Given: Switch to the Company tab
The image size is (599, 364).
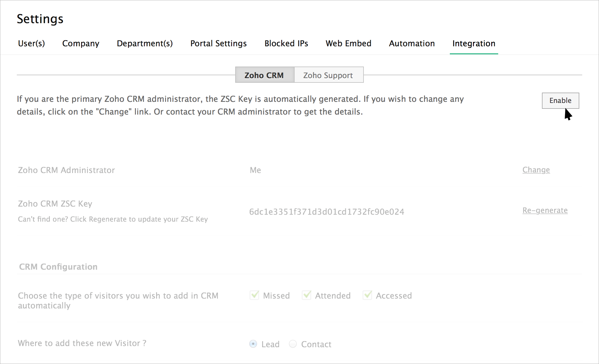Looking at the screenshot, I should [x=81, y=43].
